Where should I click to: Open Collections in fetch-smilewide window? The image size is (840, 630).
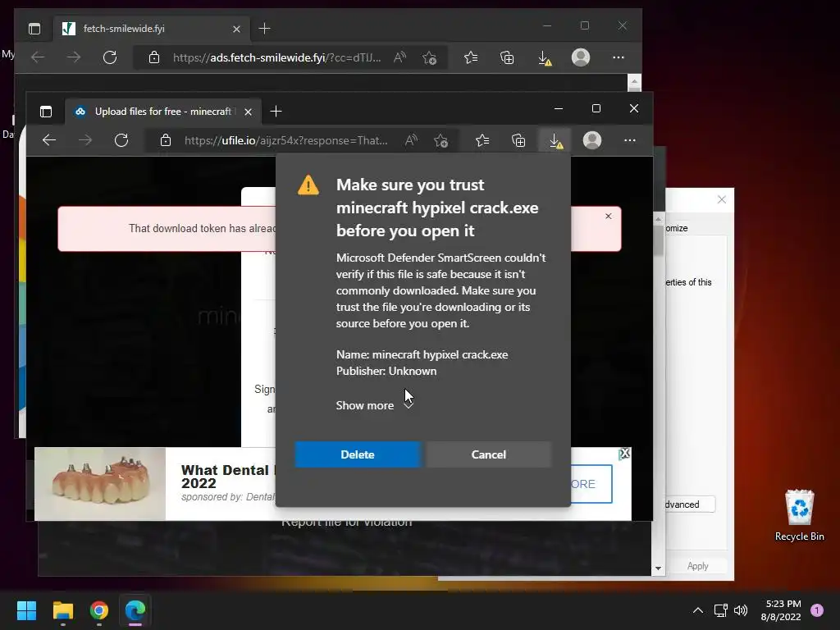pyautogui.click(x=507, y=57)
